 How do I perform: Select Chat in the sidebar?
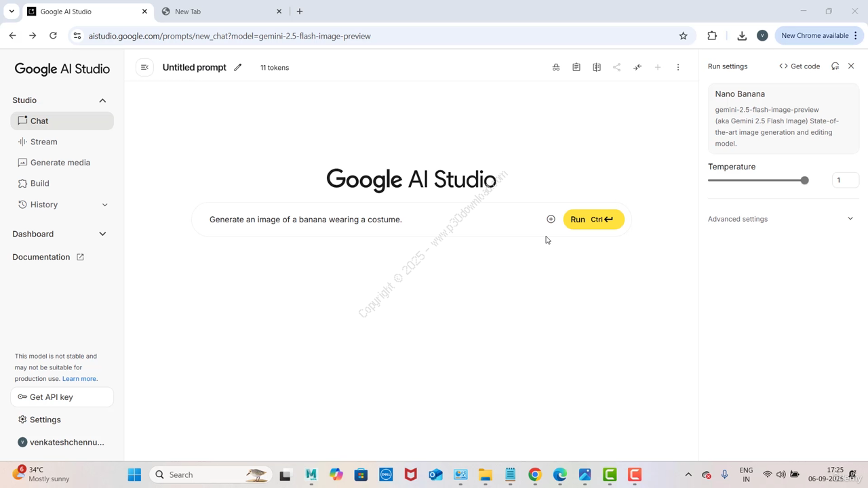[62, 121]
